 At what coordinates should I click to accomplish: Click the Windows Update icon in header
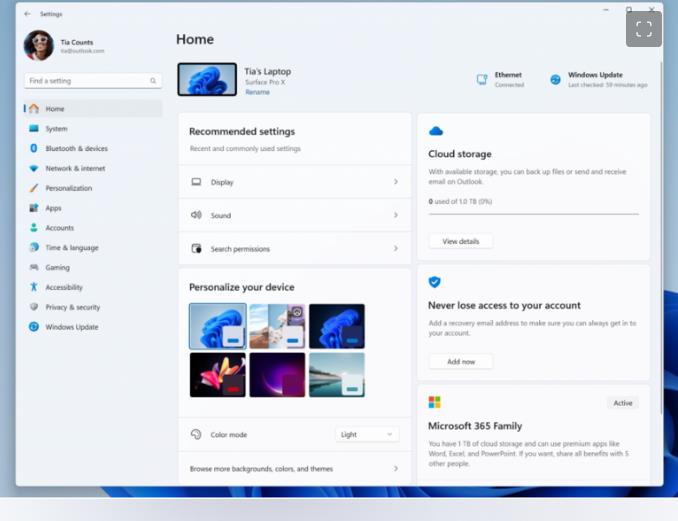[x=555, y=79]
